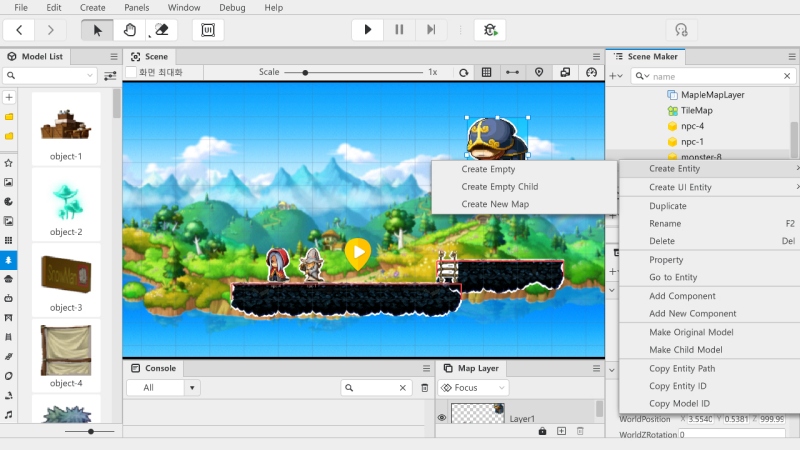Select the eraser tool
Viewport: 800px width, 450px height.
click(x=163, y=30)
